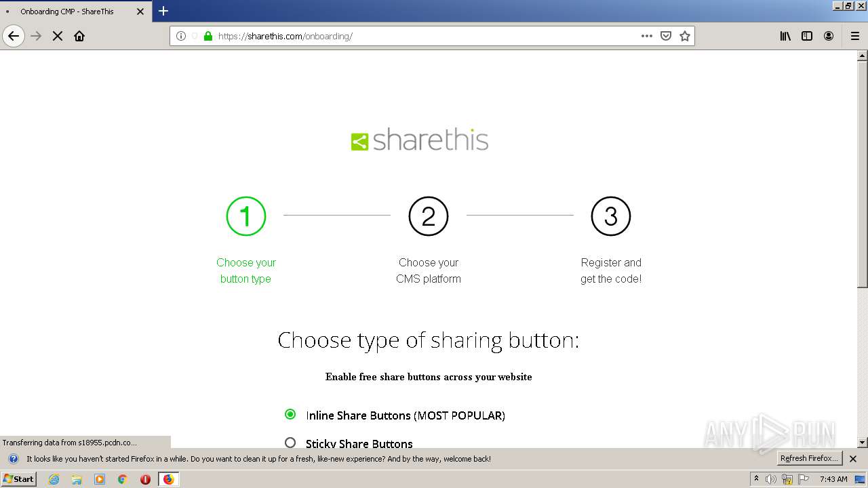
Task: Restore down the Firefox window
Action: [x=848, y=5]
